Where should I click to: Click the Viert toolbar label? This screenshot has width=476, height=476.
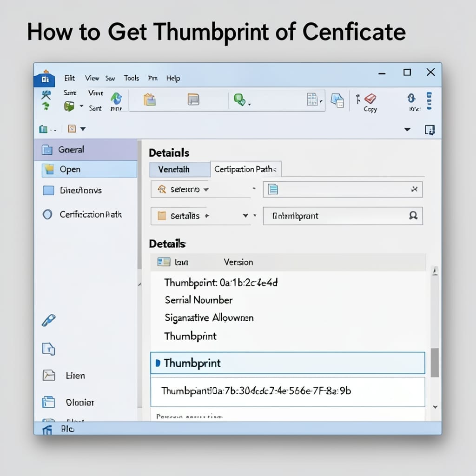[x=96, y=93]
